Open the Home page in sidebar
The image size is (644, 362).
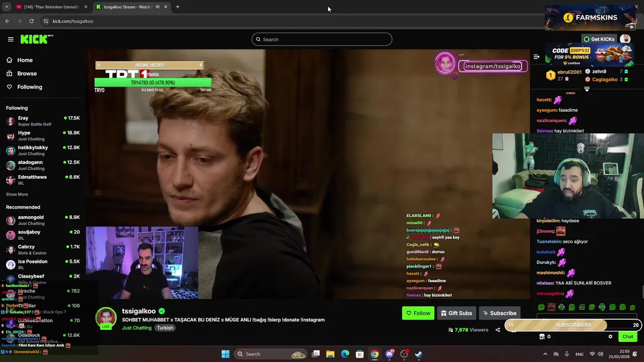[19, 60]
